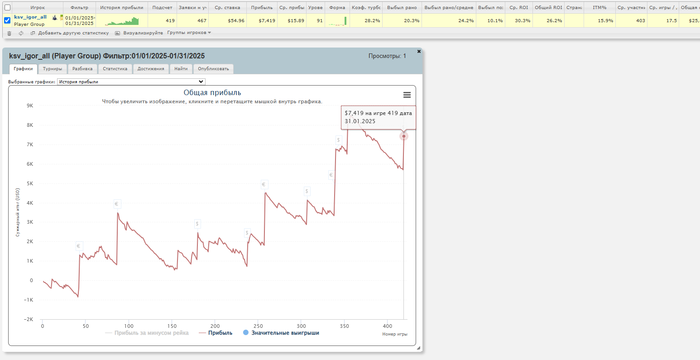This screenshot has width=700, height=360.
Task: Click the $ big-win marker near game 180
Action: click(x=197, y=224)
